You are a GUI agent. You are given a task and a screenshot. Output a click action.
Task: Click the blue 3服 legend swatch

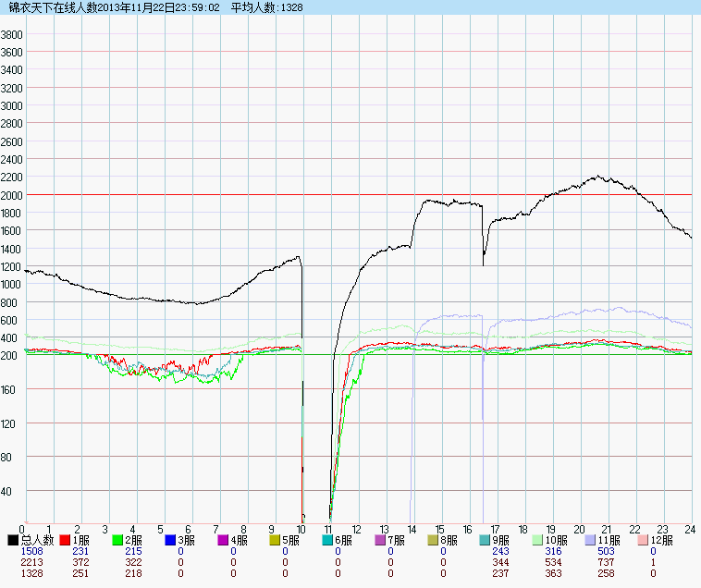click(171, 540)
